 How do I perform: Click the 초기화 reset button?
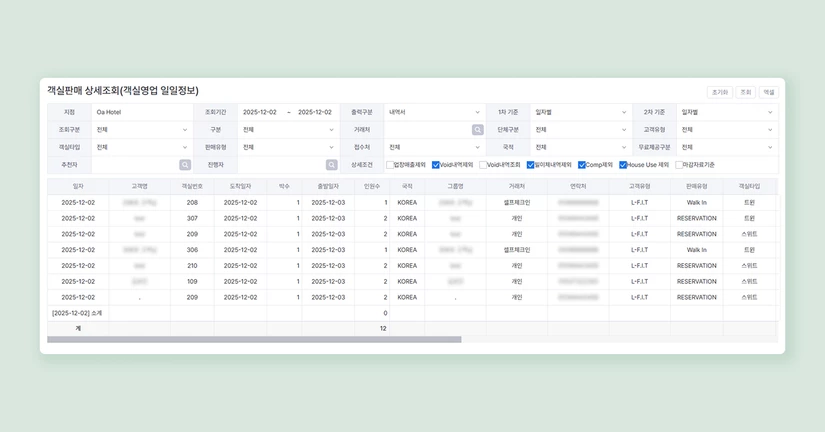719,92
